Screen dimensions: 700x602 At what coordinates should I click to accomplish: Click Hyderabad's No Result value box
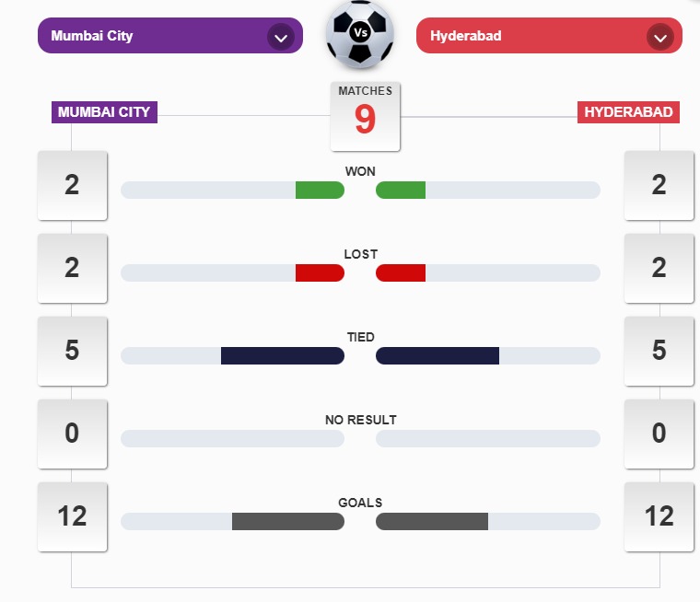click(659, 434)
